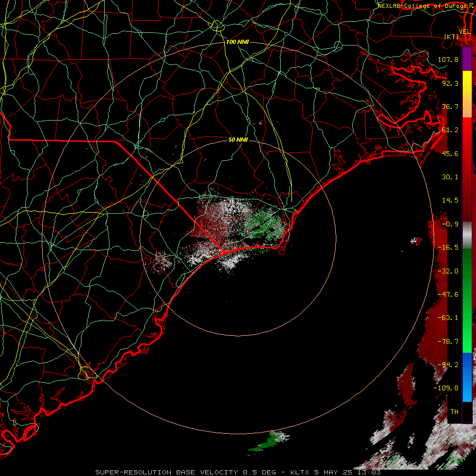
Task: Select the 107.8 legend value
Action: coord(448,59)
